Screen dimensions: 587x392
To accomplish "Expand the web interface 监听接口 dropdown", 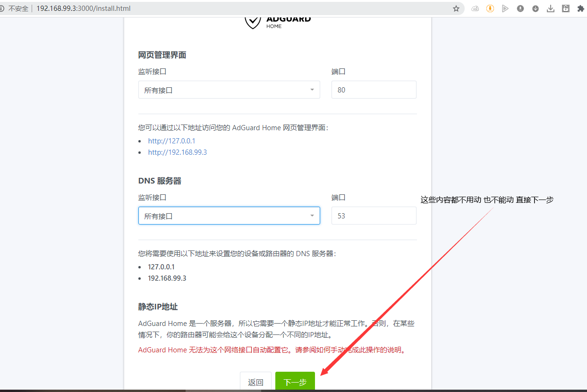I will (229, 90).
